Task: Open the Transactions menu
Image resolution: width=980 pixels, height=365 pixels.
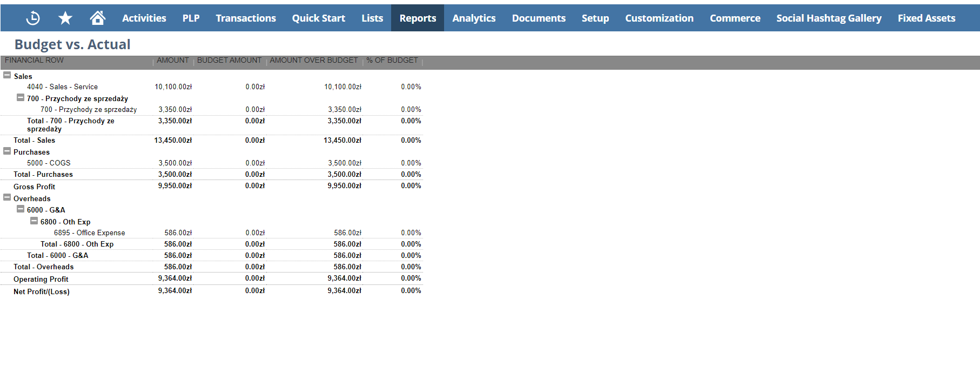Action: tap(246, 18)
